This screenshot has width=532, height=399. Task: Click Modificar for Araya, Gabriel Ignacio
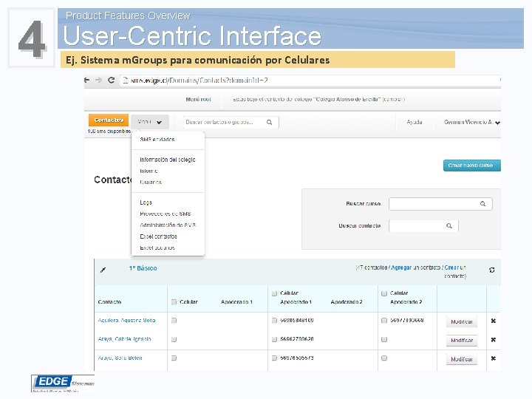click(462, 341)
